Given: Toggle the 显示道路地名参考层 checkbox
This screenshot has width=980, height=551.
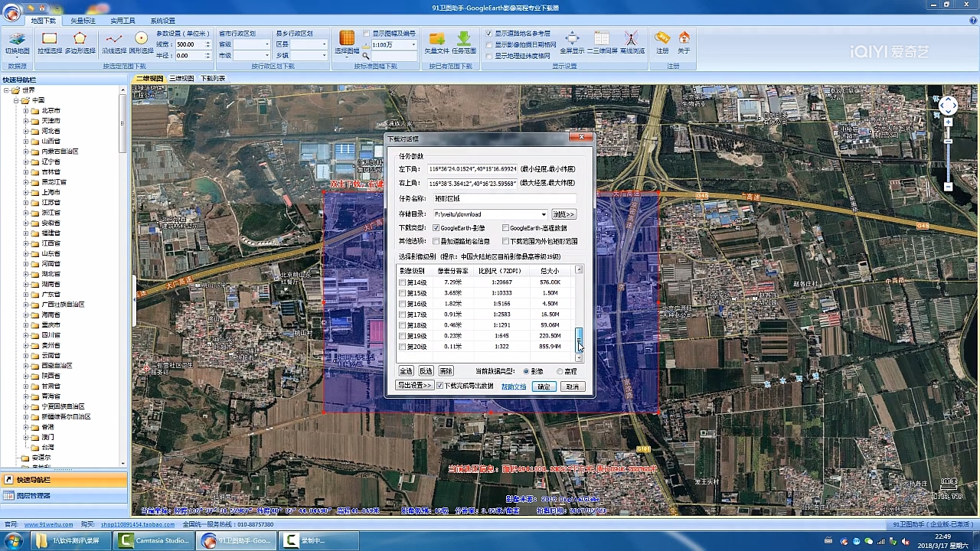Looking at the screenshot, I should click(488, 34).
